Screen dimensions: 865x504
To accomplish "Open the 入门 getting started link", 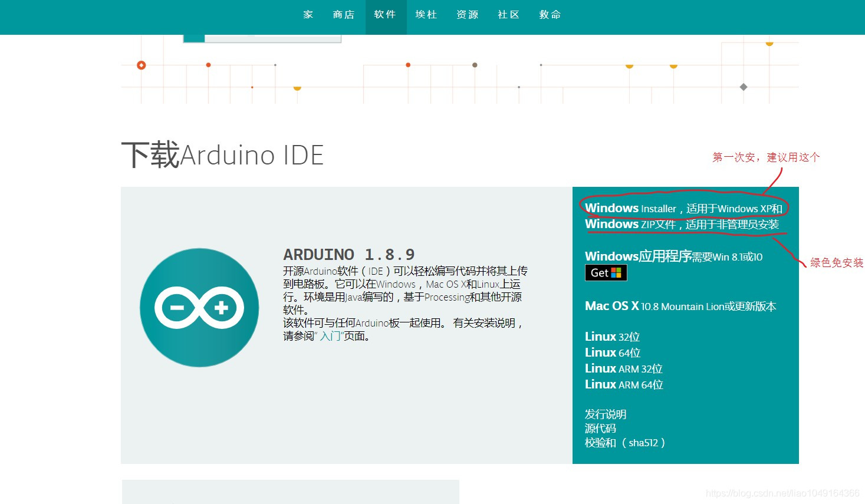I will (x=330, y=336).
